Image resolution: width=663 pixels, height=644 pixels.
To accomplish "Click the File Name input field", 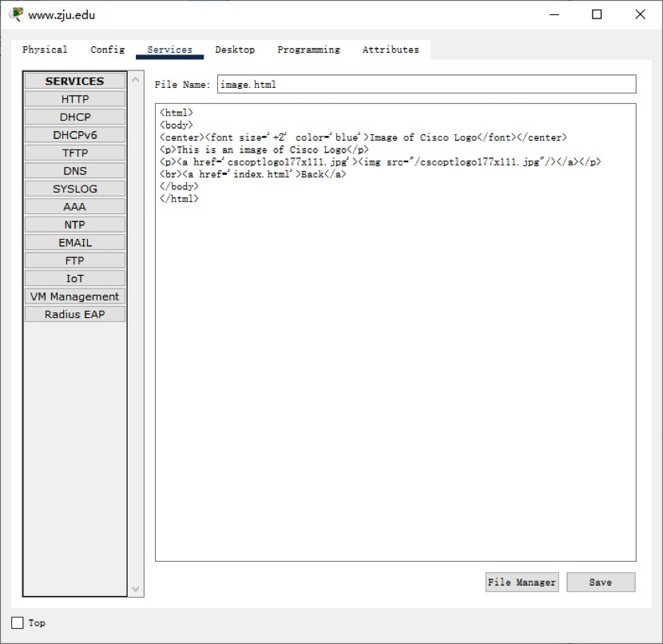I will tap(427, 84).
